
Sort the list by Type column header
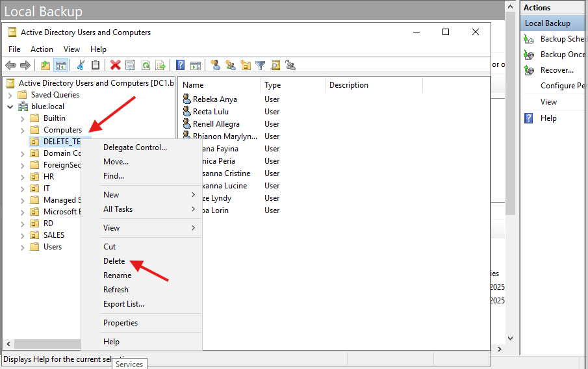(x=273, y=85)
